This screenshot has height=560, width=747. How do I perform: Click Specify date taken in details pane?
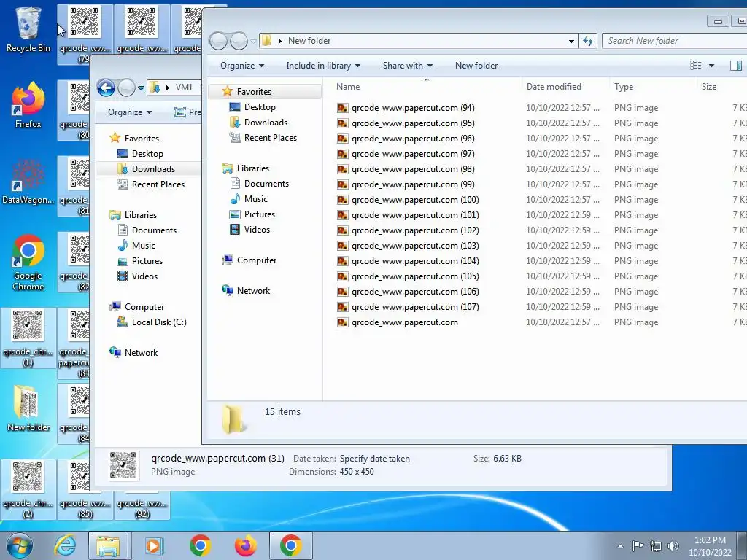point(374,459)
